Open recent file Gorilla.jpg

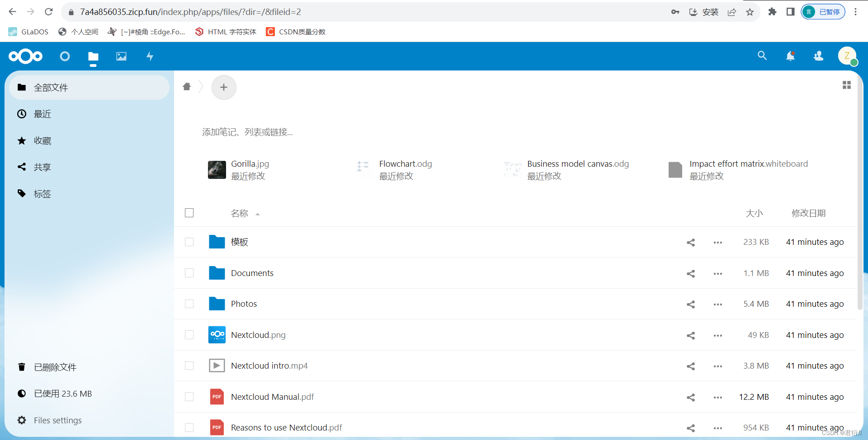239,170
